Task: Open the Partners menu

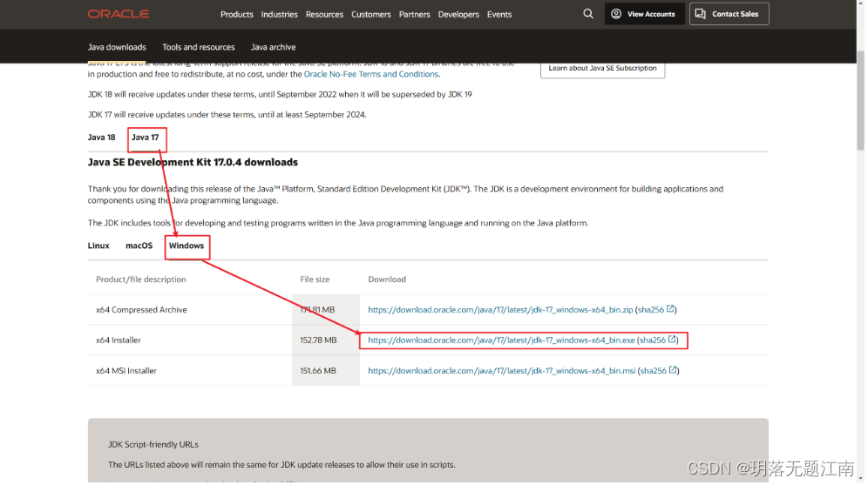Action: pos(414,15)
